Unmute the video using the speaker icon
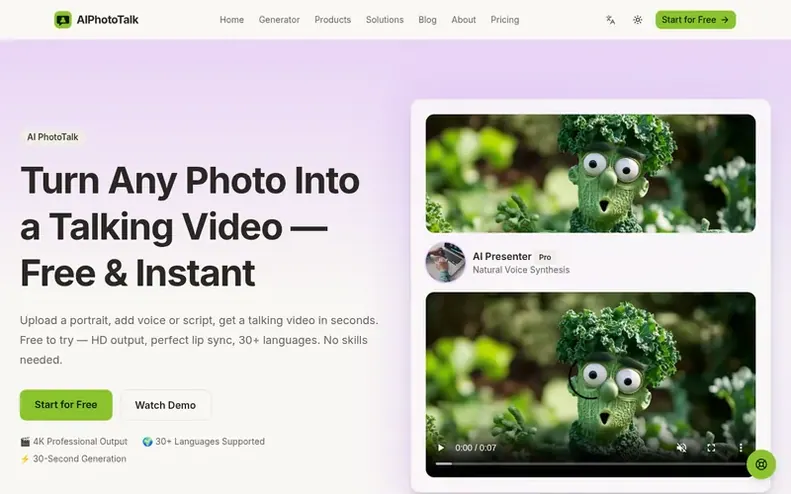Image resolution: width=791 pixels, height=494 pixels. [x=682, y=448]
